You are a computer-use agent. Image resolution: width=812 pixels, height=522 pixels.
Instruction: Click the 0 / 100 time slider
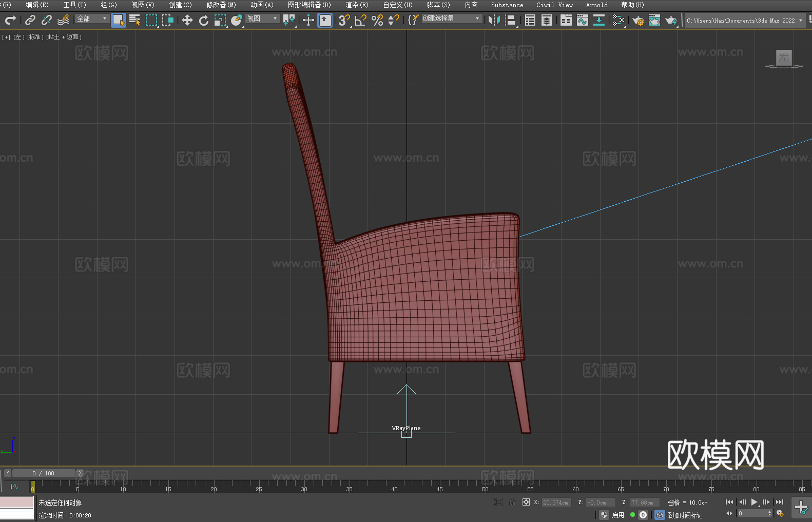[x=44, y=473]
